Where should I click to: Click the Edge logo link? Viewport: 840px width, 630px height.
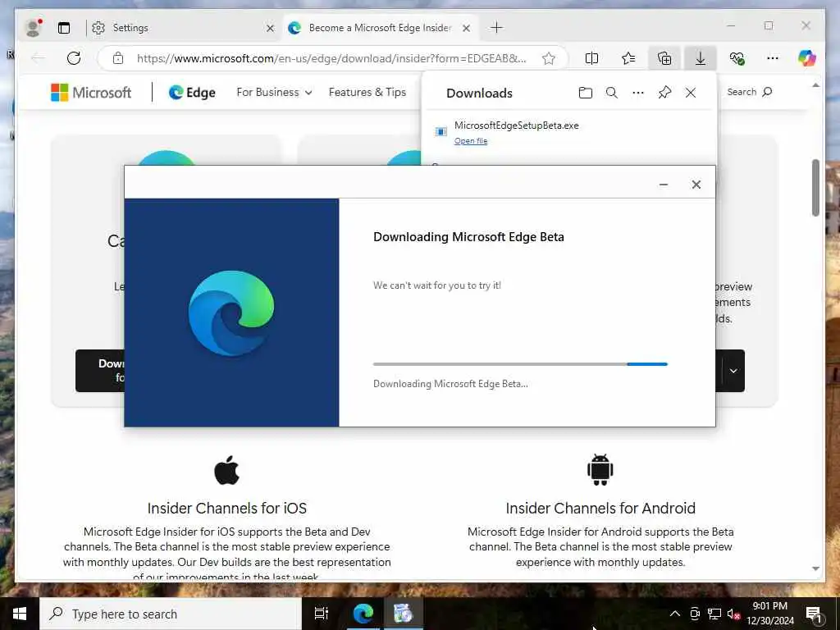click(192, 92)
